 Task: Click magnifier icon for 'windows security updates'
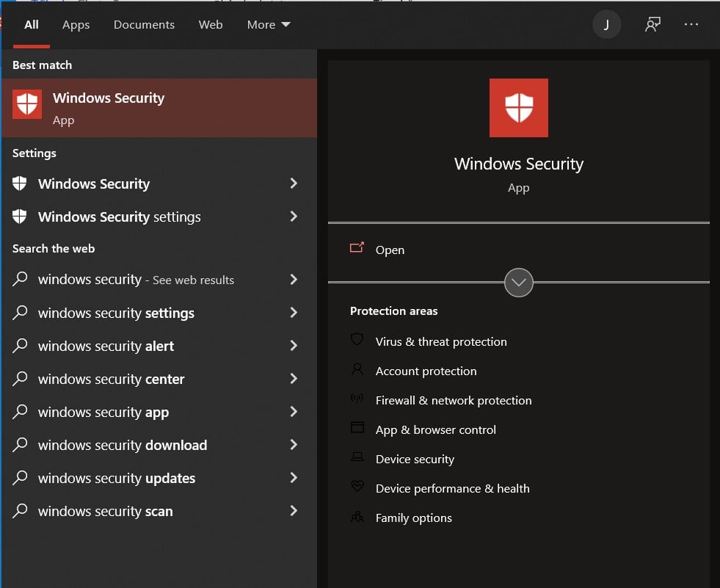[x=20, y=478]
